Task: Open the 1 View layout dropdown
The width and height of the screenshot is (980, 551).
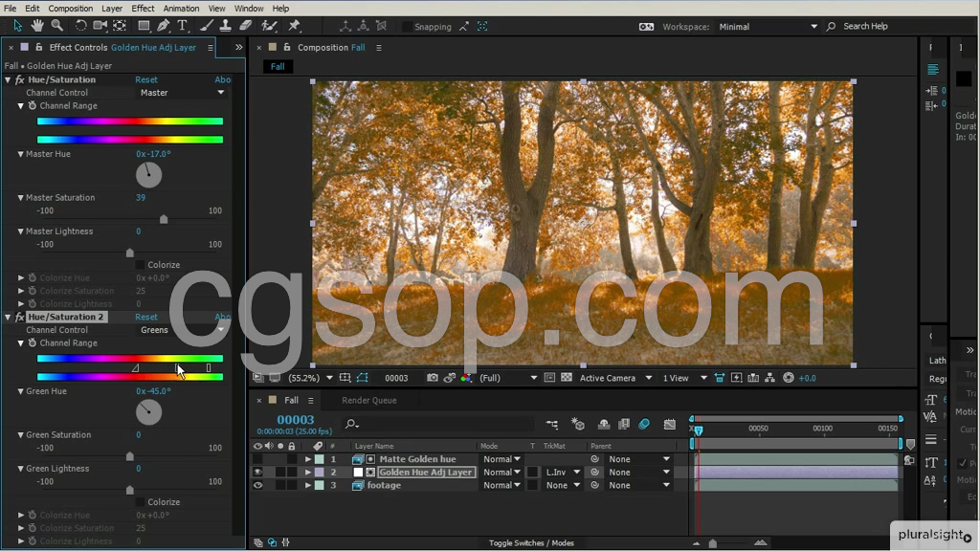Action: coord(685,378)
